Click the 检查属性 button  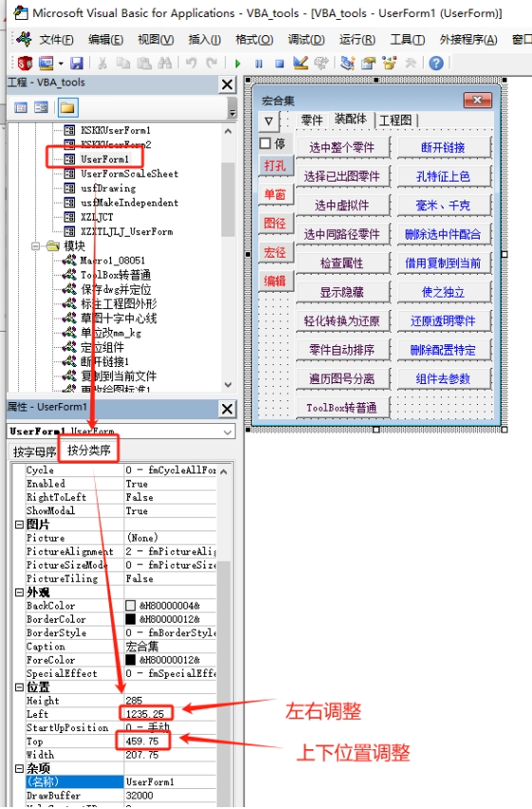coord(342,263)
